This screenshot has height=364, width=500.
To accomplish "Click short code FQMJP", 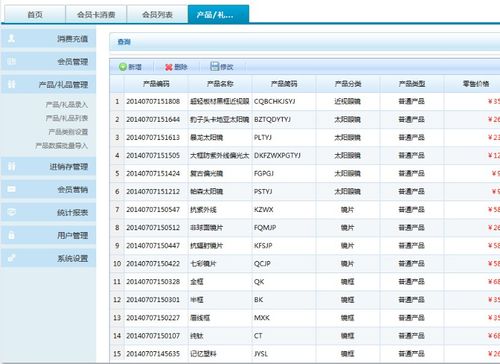I will (265, 227).
